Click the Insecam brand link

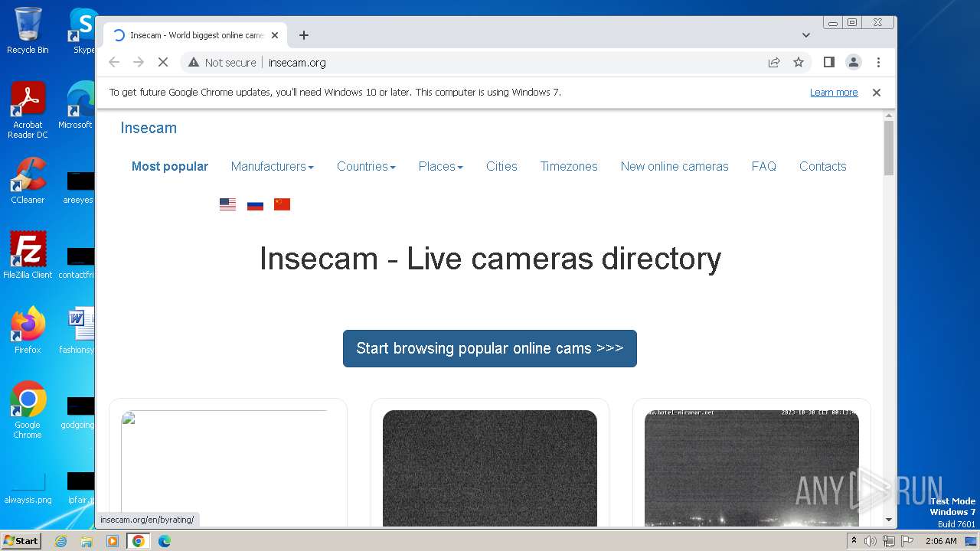point(149,128)
